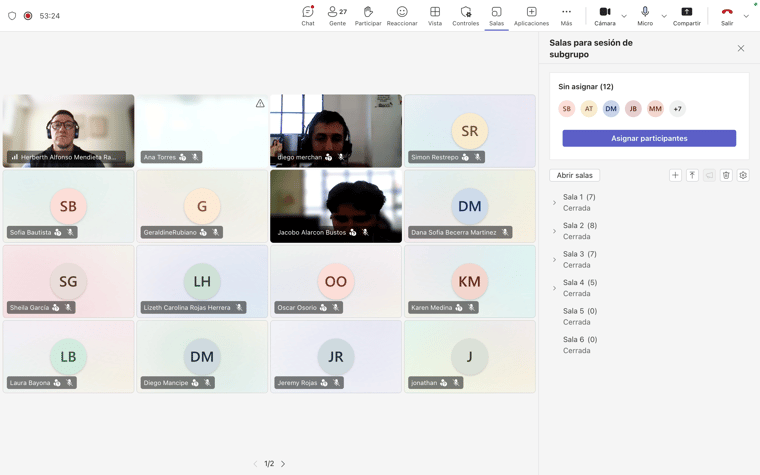This screenshot has height=475, width=760.
Task: Select the Salas tab in the toolbar
Action: (x=496, y=16)
